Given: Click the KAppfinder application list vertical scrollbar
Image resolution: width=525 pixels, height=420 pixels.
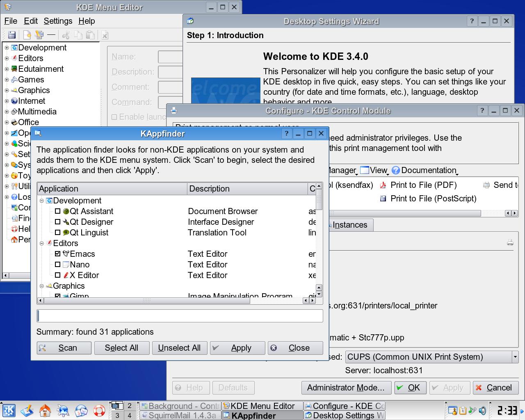Looking at the screenshot, I should coord(319,240).
